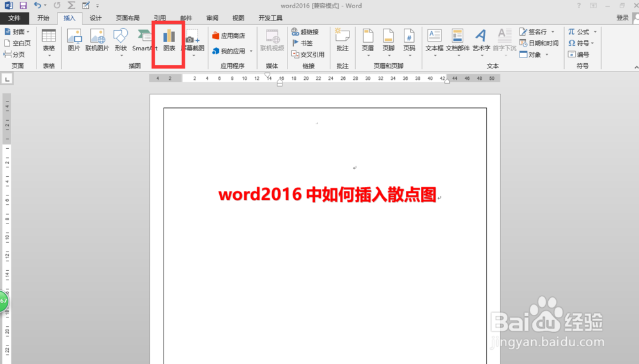The width and height of the screenshot is (639, 364).
Task: Click the Sign in (登录) link
Action: [x=622, y=17]
